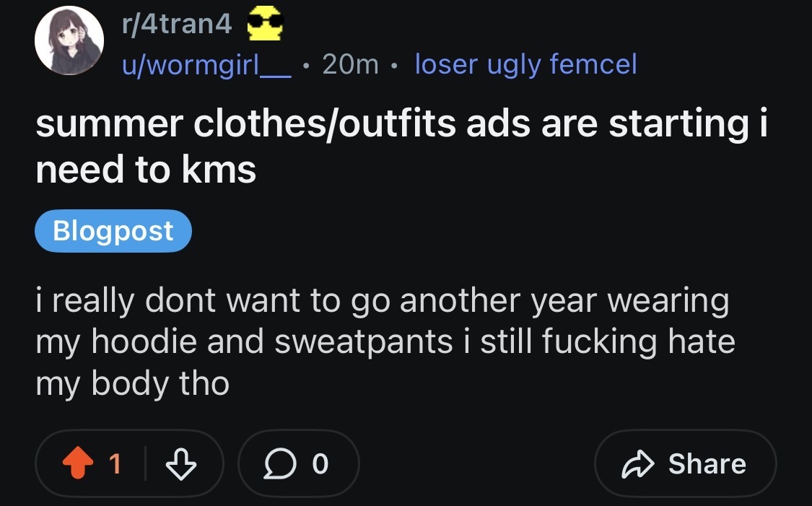Click the "loser ugly femcel" user flair
Viewport: 812px width, 506px height.
click(525, 65)
